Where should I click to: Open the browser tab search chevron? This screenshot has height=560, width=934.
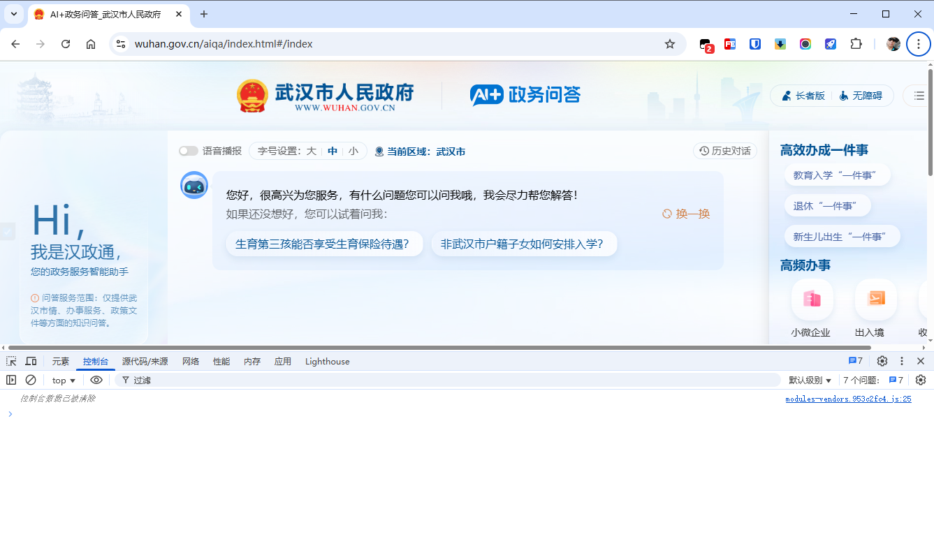pyautogui.click(x=14, y=14)
